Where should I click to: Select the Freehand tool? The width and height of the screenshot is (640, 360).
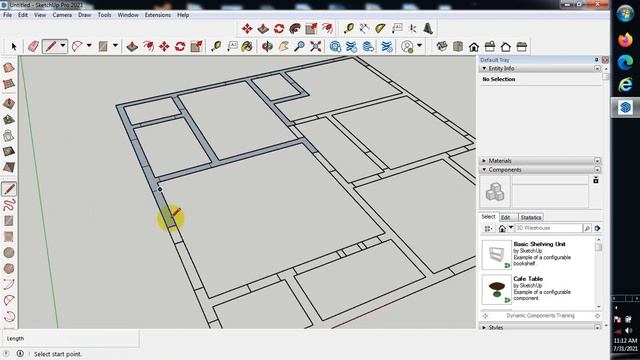(9, 204)
